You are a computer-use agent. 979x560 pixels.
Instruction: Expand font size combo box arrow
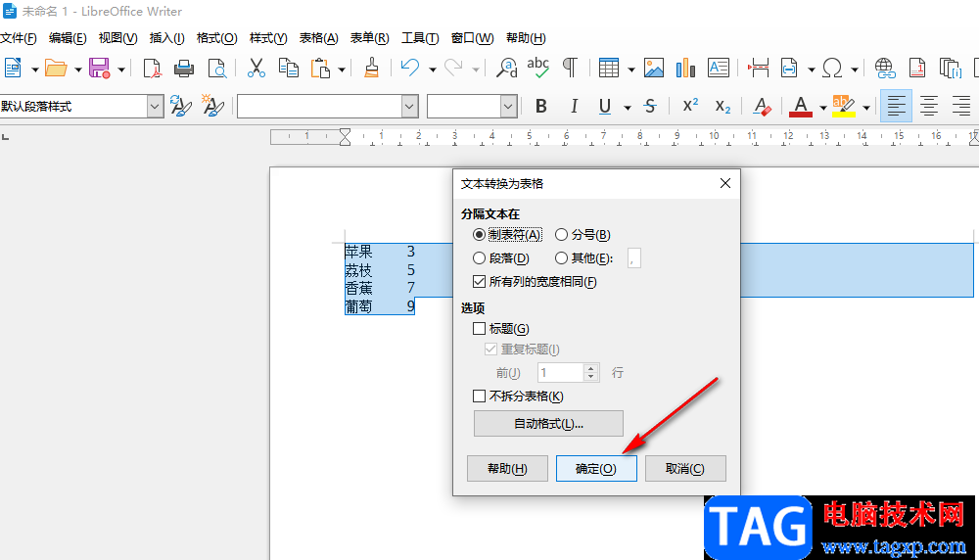click(x=508, y=107)
